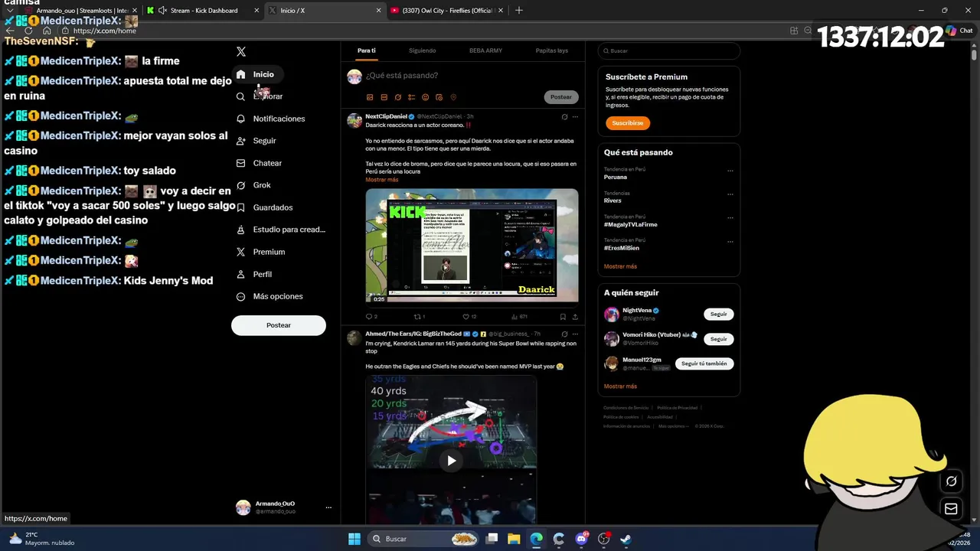This screenshot has width=980, height=551.
Task: Open Chatear messages section
Action: [x=267, y=163]
